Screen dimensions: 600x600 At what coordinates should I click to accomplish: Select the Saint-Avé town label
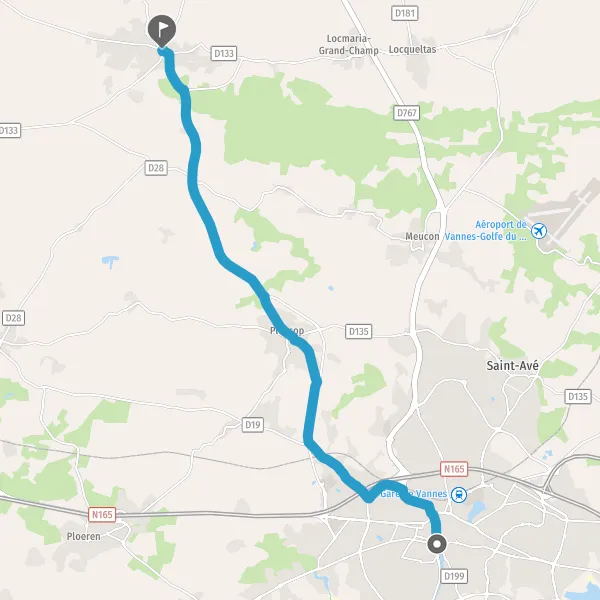[512, 365]
